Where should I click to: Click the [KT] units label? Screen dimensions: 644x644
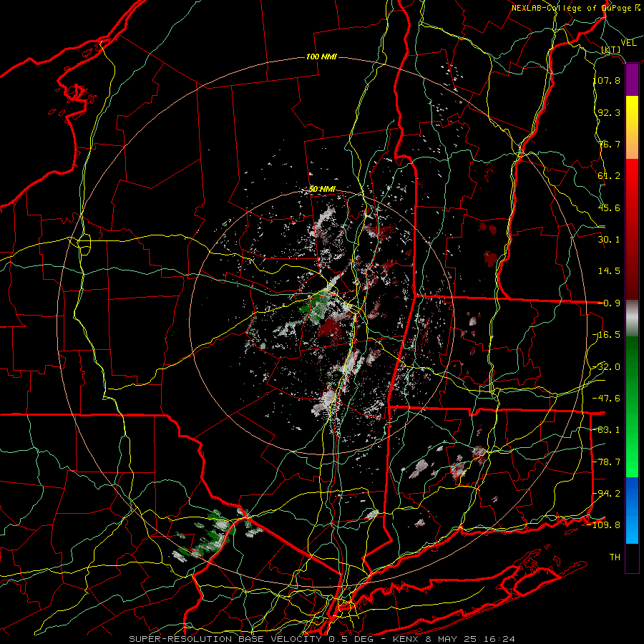pos(611,49)
